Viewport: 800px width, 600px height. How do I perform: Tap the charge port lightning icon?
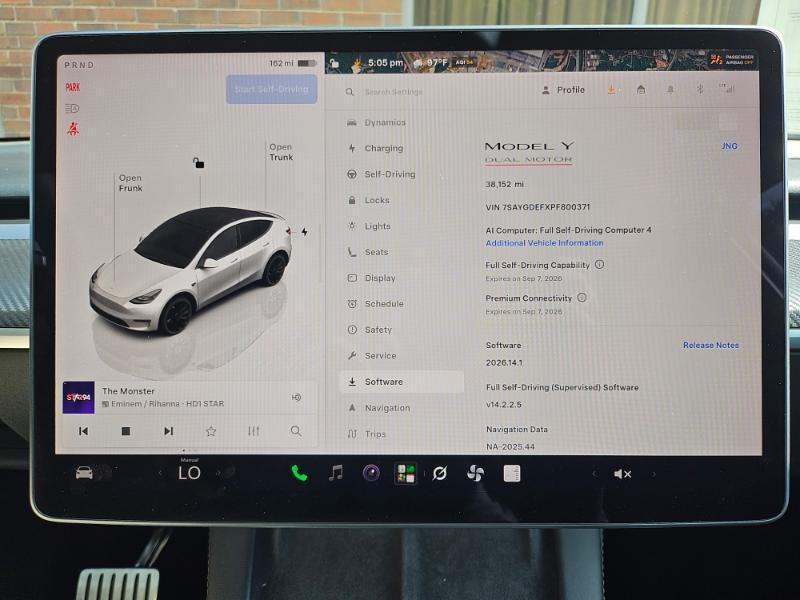click(305, 232)
